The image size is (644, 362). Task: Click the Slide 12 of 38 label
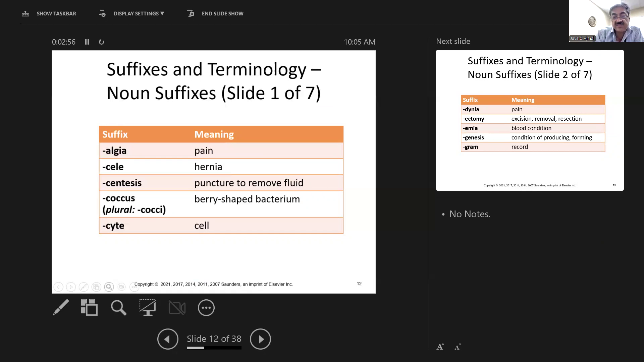[214, 339]
